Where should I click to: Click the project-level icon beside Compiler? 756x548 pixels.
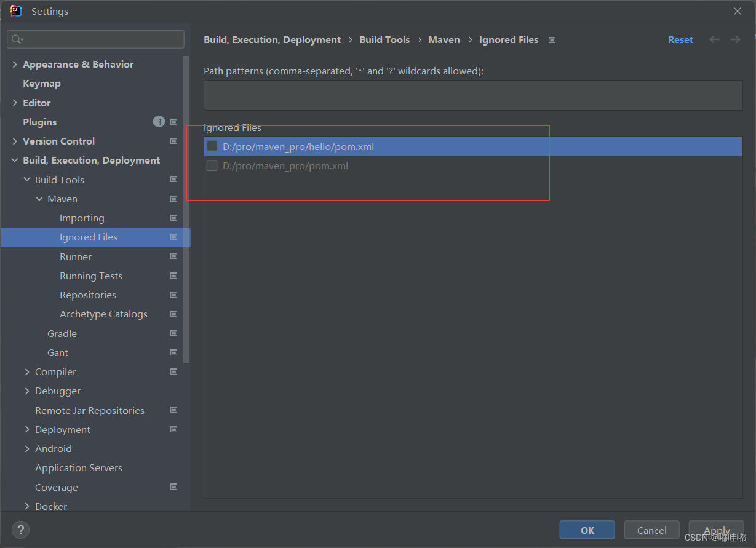coord(173,371)
